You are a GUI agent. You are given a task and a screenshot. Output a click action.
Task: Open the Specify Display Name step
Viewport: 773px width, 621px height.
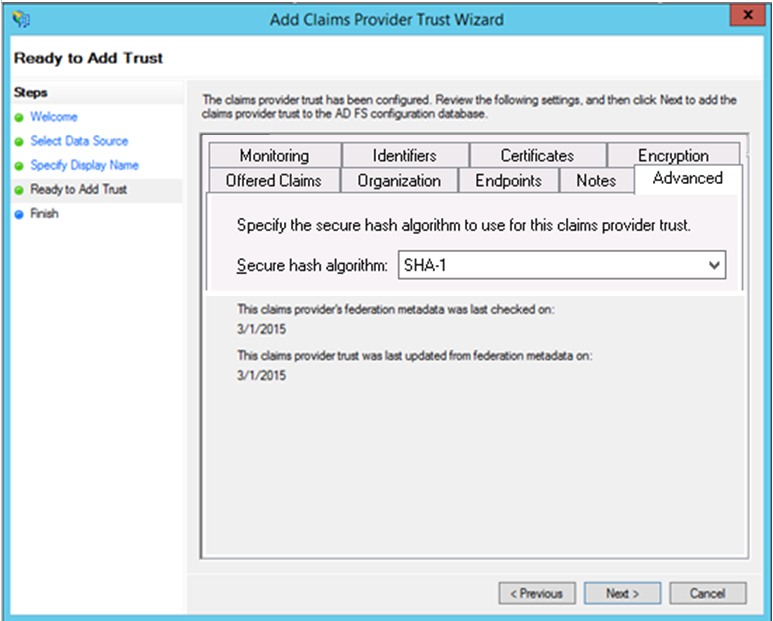(x=84, y=165)
